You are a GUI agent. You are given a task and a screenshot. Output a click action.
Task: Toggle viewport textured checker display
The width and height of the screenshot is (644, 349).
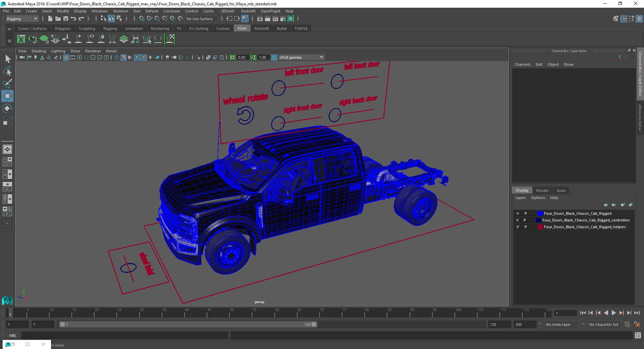(x=144, y=57)
